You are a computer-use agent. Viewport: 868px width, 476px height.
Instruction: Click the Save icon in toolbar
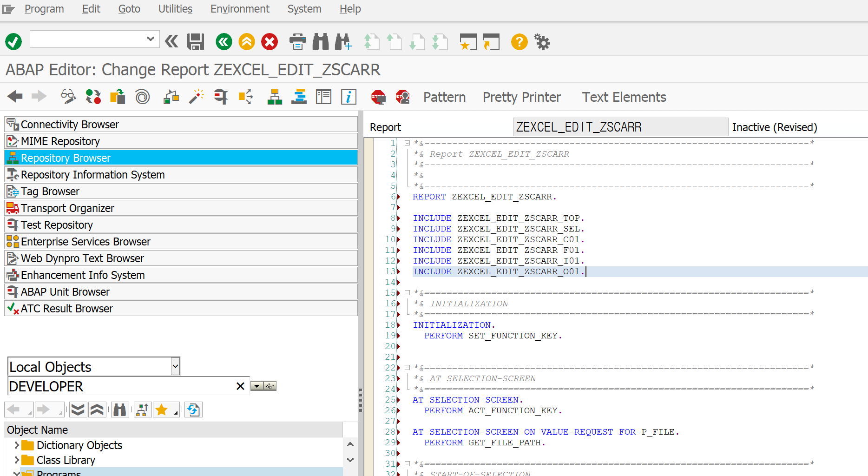(196, 42)
